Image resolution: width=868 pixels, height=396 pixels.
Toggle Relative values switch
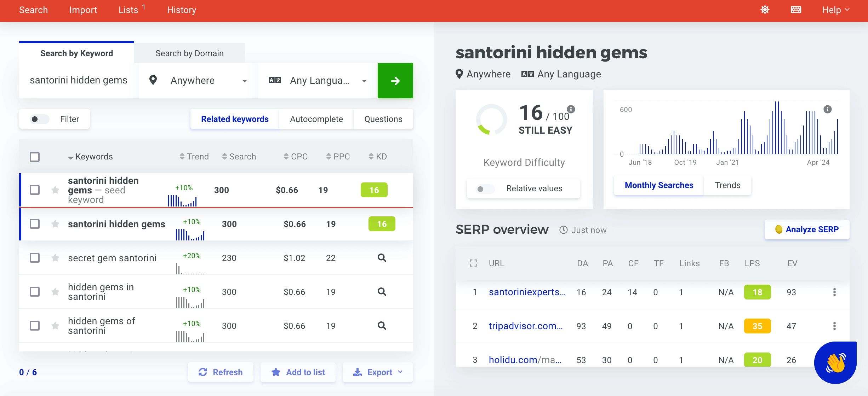click(485, 189)
